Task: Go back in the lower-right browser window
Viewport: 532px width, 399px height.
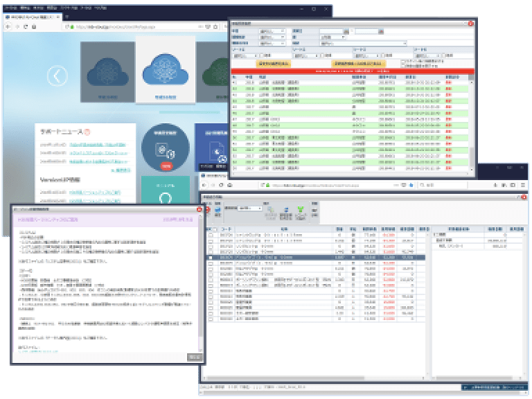Action: [204, 185]
